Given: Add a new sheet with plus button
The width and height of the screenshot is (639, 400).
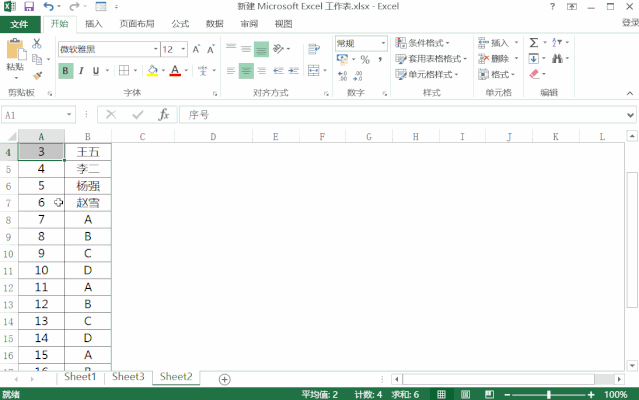Looking at the screenshot, I should pos(225,379).
